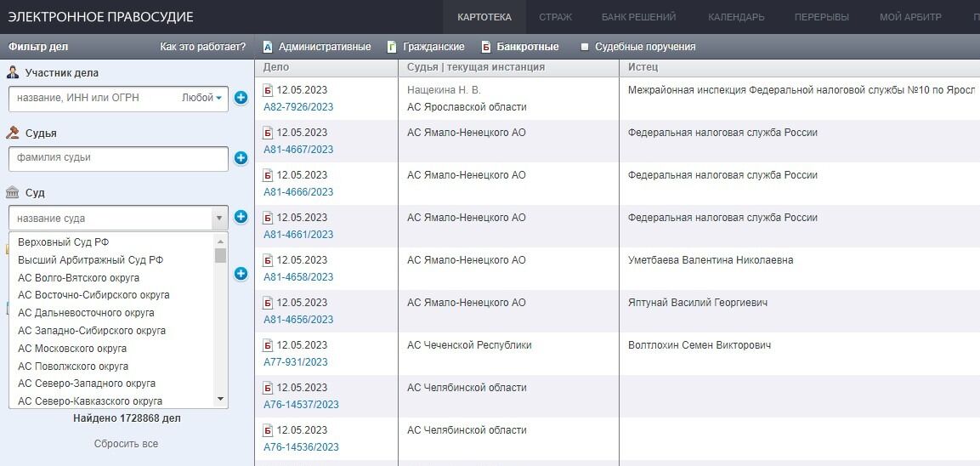Click the Судья | текущая инстанция header
Viewport: 980px width, 466px height.
[476, 67]
